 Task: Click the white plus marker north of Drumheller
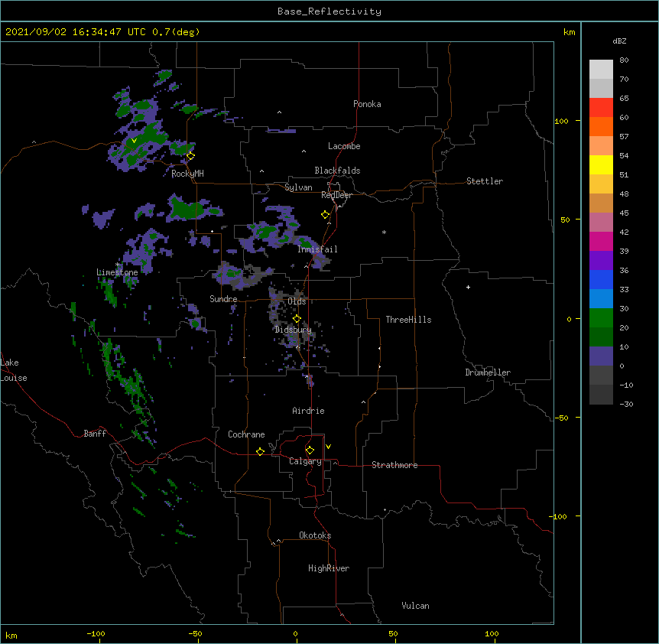point(468,288)
